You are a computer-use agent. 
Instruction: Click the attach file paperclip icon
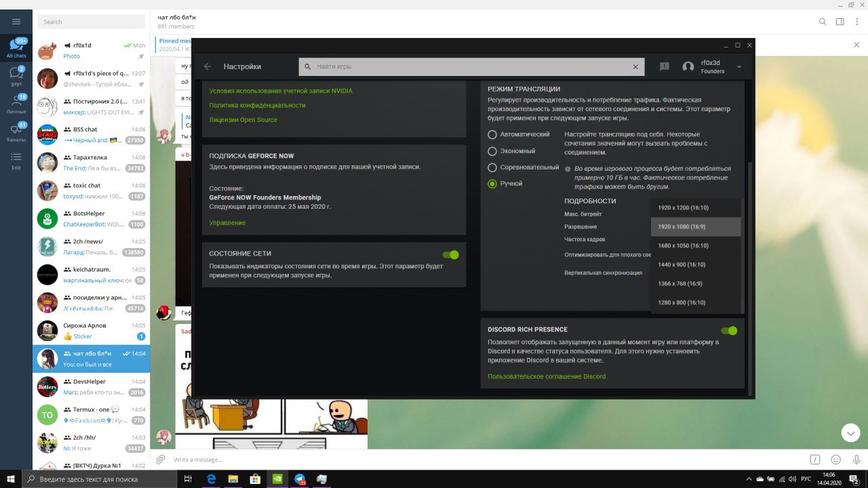[161, 460]
